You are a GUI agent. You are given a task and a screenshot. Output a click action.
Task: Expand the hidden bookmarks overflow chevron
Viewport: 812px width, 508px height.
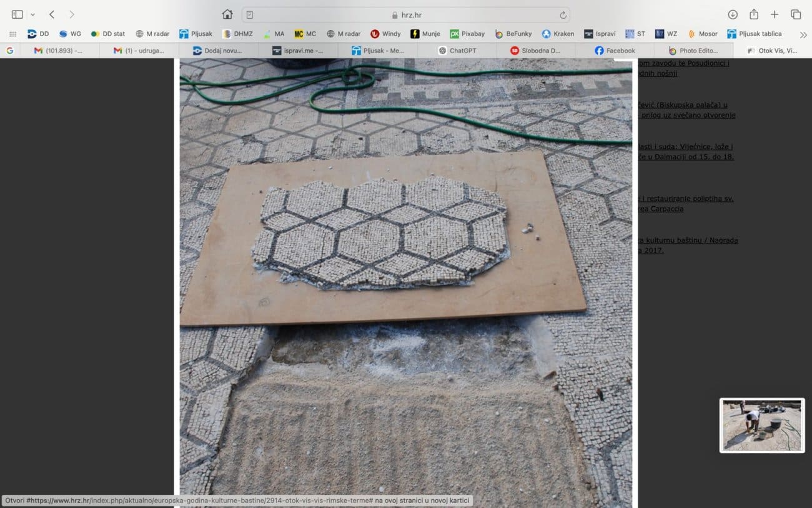803,34
